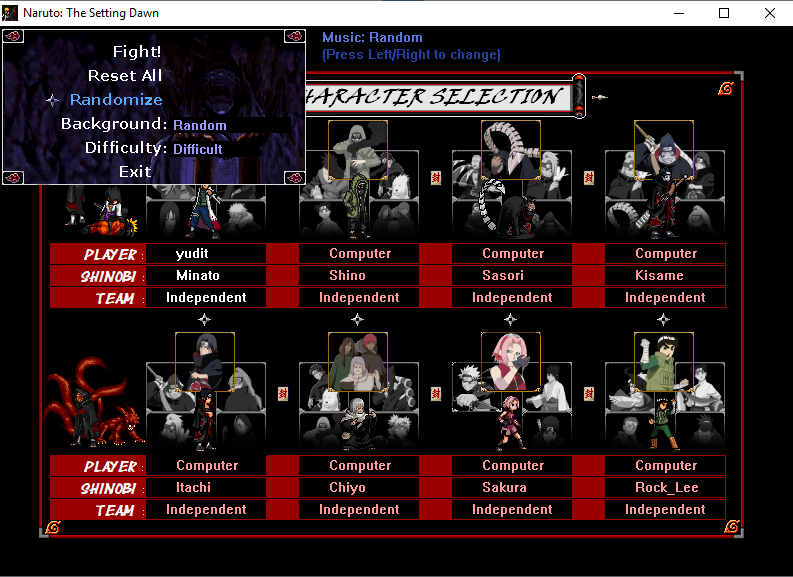The width and height of the screenshot is (793, 577).
Task: Click the Music: Random label
Action: tap(372, 37)
